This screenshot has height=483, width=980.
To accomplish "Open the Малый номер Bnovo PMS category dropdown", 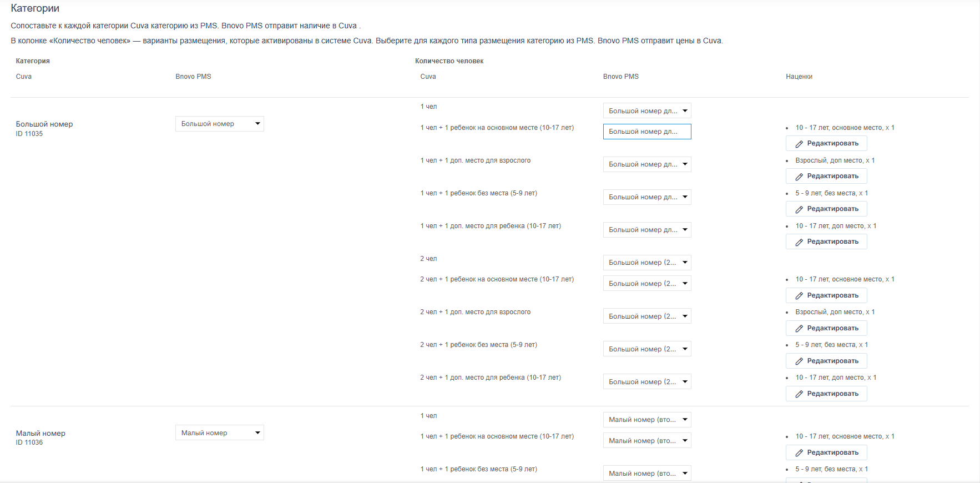I will (x=220, y=433).
